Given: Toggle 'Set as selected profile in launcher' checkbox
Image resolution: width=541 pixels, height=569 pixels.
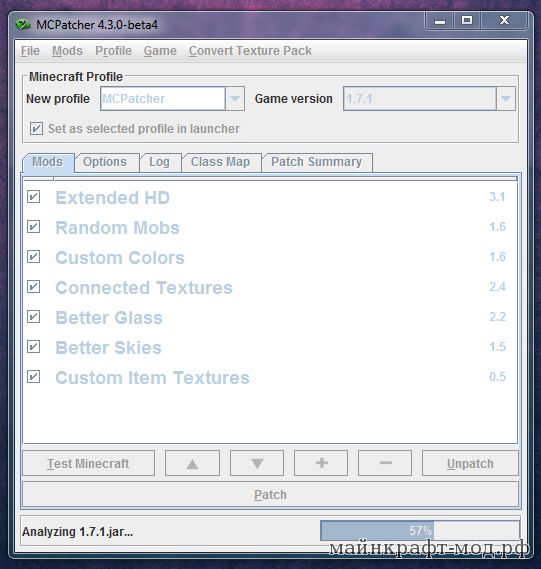Looking at the screenshot, I should (x=36, y=128).
